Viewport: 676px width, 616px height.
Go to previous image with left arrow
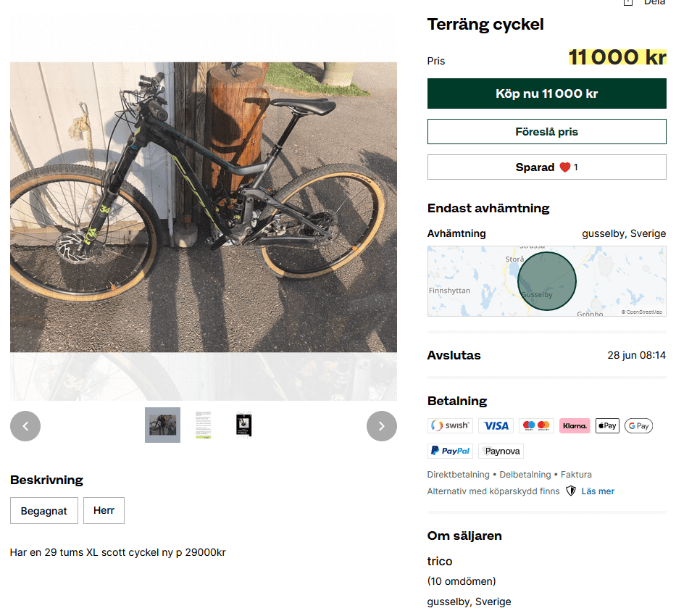(25, 426)
